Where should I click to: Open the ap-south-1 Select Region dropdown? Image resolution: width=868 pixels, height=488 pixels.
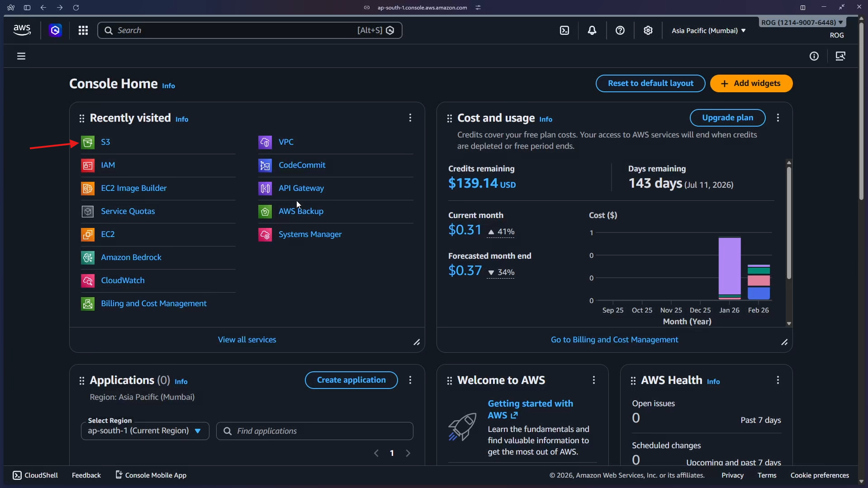pos(144,431)
